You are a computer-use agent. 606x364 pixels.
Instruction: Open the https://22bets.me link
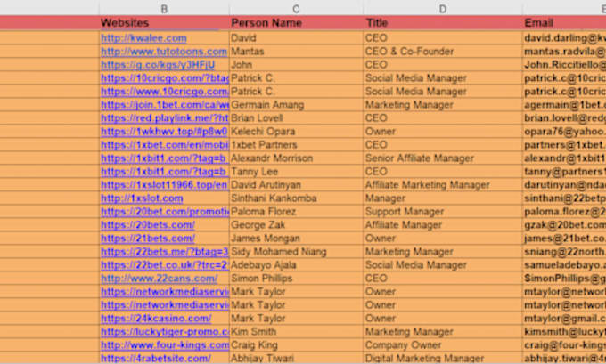165,251
